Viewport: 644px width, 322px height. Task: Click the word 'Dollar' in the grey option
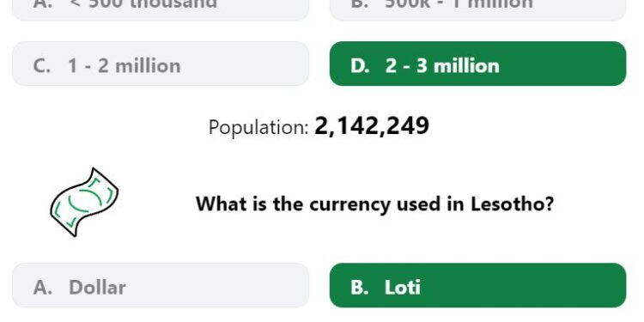coord(97,287)
